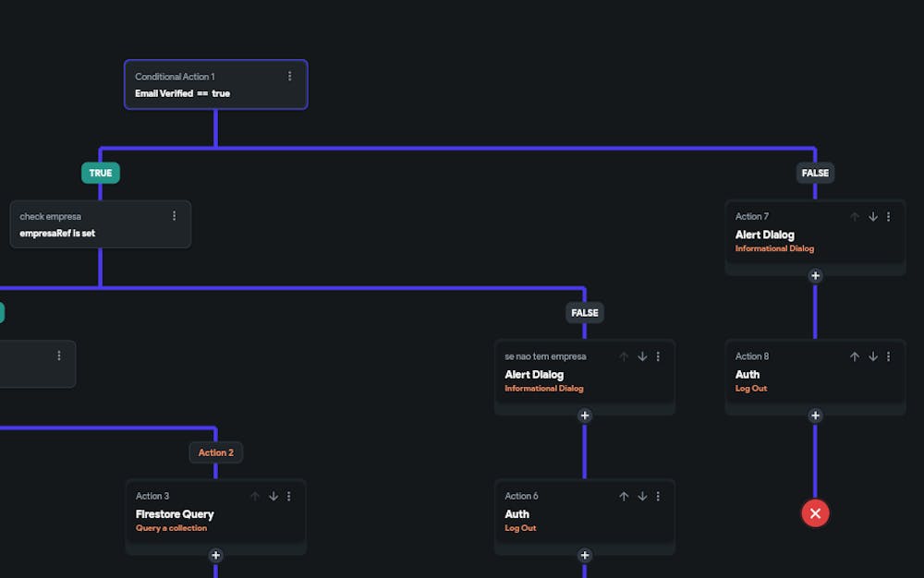Move Action 8 up with arrow
This screenshot has width=924, height=578.
tap(855, 356)
